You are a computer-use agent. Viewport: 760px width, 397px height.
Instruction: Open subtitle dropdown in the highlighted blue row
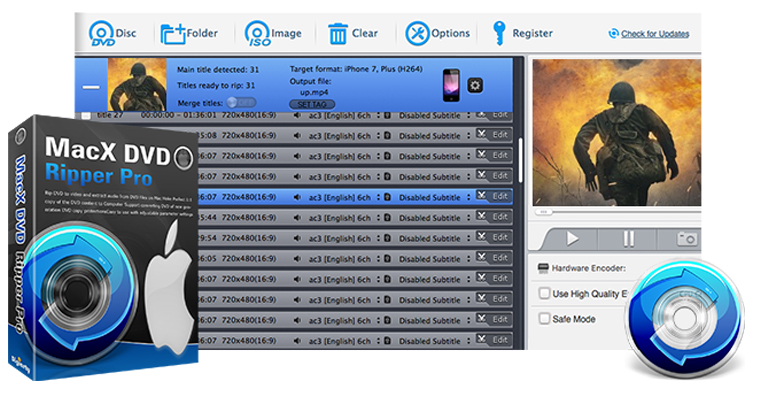469,197
